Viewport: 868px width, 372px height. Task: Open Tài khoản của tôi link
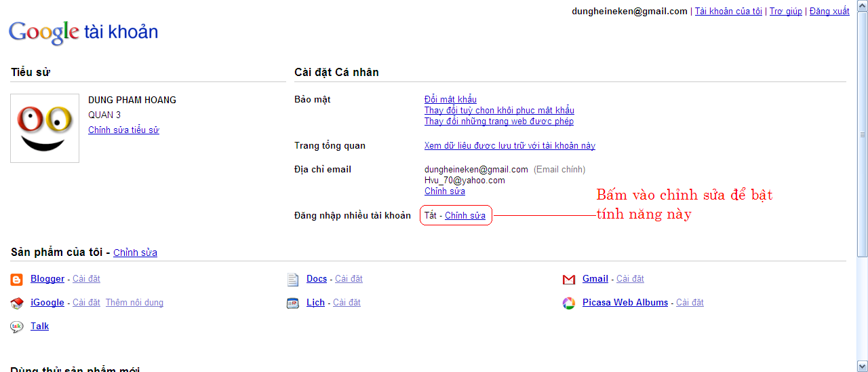[x=728, y=11]
